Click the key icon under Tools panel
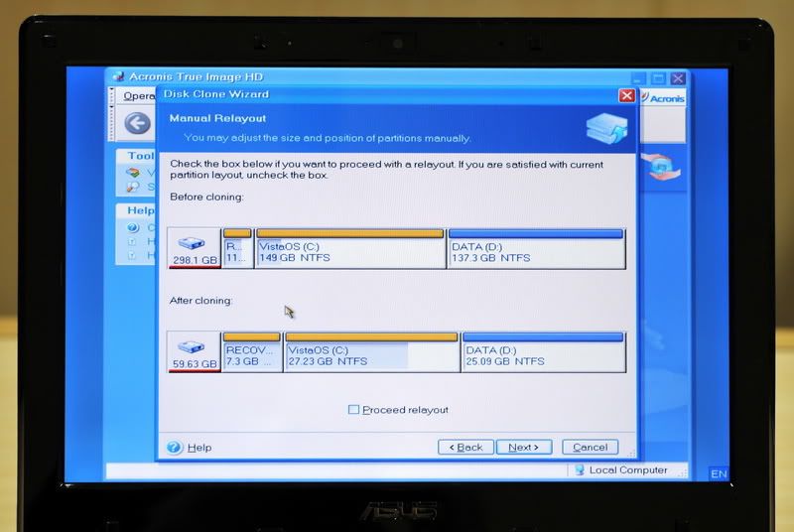 [x=133, y=187]
